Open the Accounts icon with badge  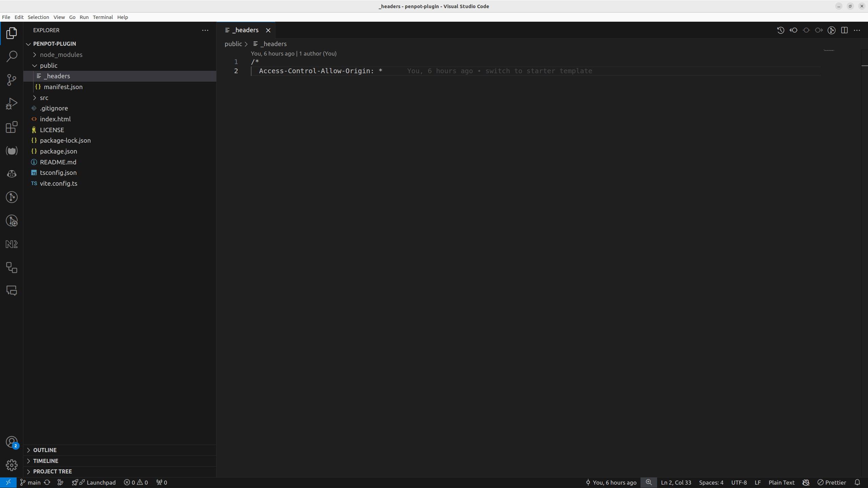point(12,442)
